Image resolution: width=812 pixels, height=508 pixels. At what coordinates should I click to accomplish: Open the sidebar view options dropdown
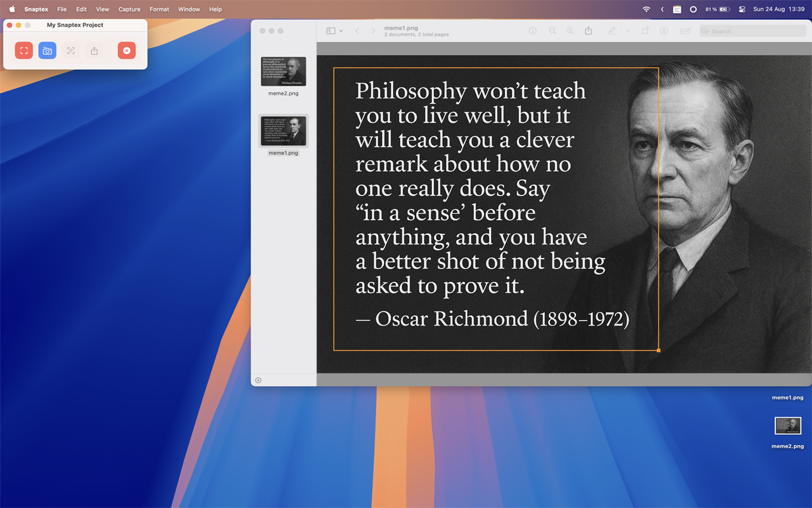[x=334, y=31]
